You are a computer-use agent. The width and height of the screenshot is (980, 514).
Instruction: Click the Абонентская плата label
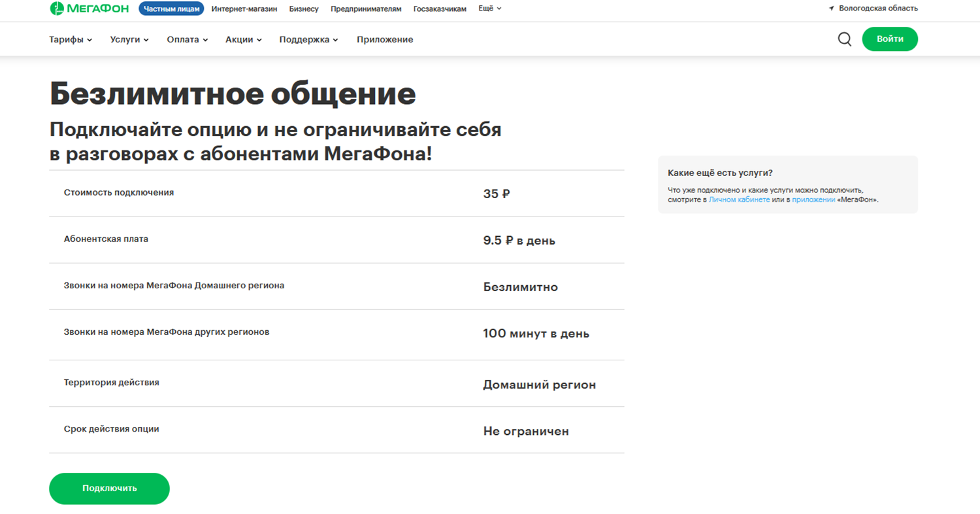click(106, 239)
